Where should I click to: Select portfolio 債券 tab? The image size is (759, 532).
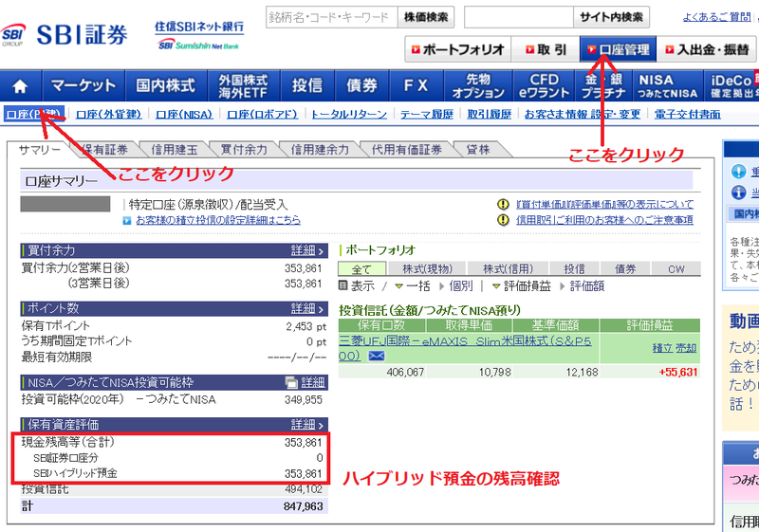(625, 268)
